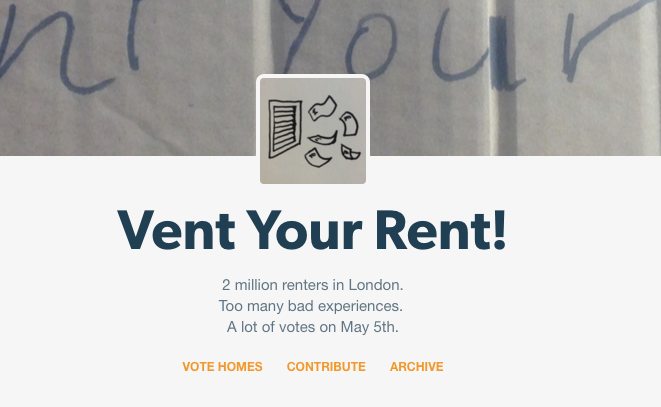Click "A lot of votes on May 5th."
Image resolution: width=661 pixels, height=407 pixels.
pyautogui.click(x=312, y=327)
